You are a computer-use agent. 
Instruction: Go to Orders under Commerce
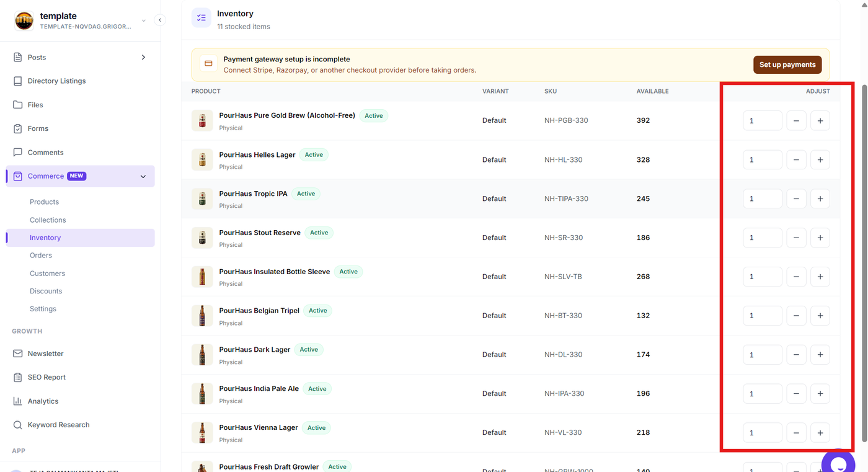click(x=41, y=255)
